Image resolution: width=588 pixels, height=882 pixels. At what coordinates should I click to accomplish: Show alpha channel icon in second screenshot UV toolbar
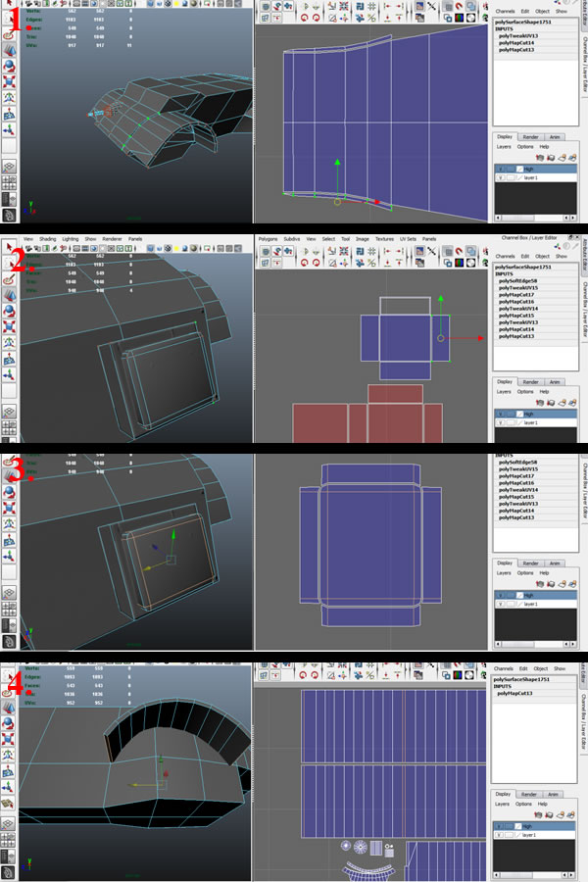tap(471, 262)
